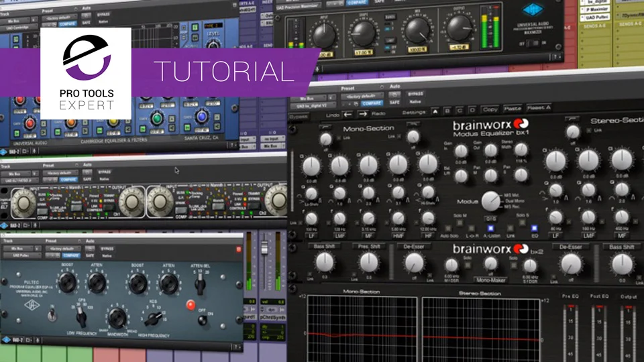Image resolution: width=644 pixels, height=362 pixels.
Task: Open Mix Bus track selector in Pultec window
Action: (17, 249)
